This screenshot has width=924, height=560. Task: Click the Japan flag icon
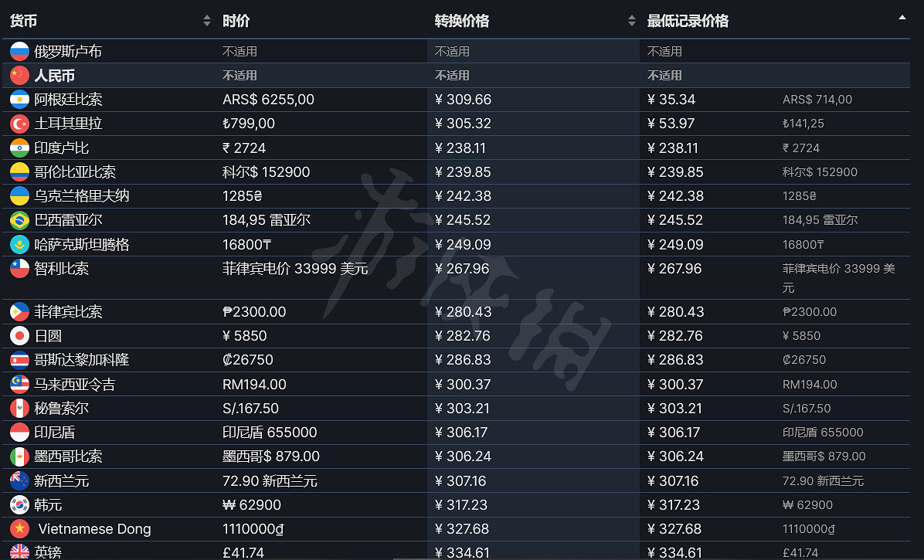[19, 336]
